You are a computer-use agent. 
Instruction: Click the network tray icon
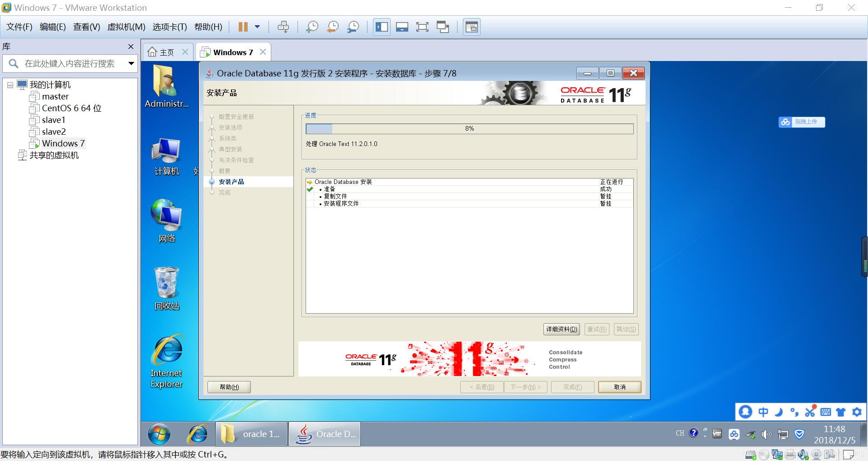click(783, 434)
